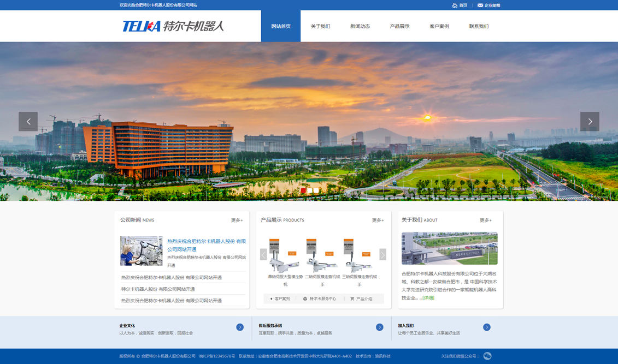Screen dimensions: 618x364
Task: Open 企业邮箱 envelope icon
Action: point(480,5)
